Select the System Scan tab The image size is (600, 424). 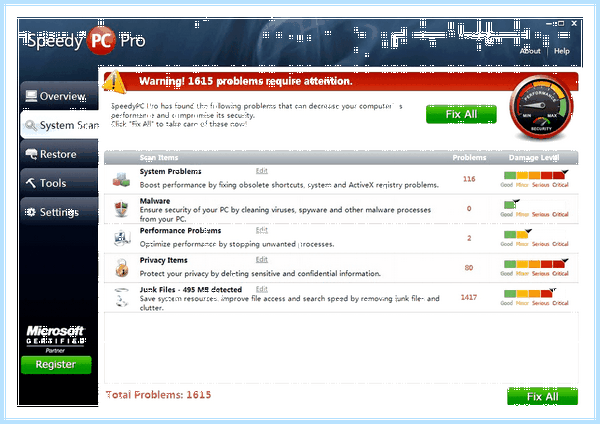[59, 125]
